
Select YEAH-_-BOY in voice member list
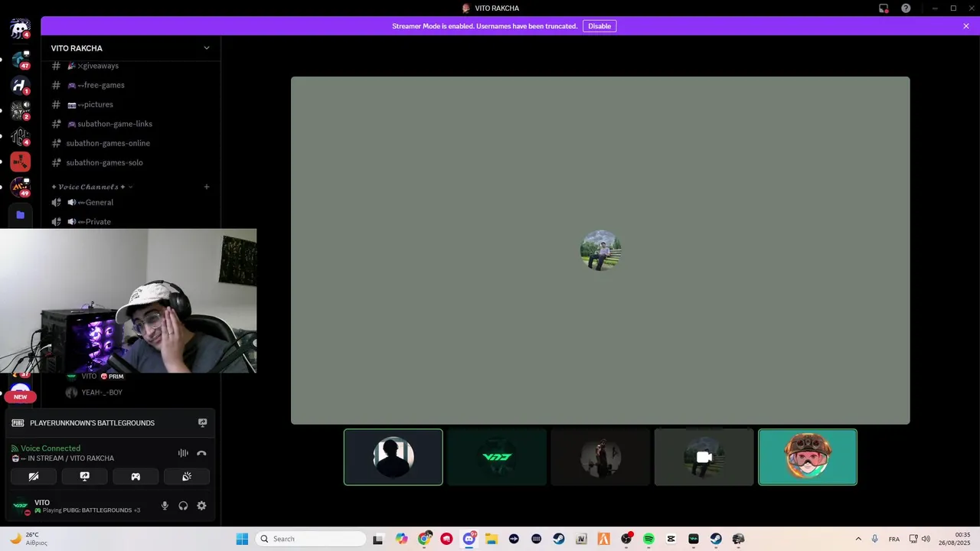pos(93,393)
